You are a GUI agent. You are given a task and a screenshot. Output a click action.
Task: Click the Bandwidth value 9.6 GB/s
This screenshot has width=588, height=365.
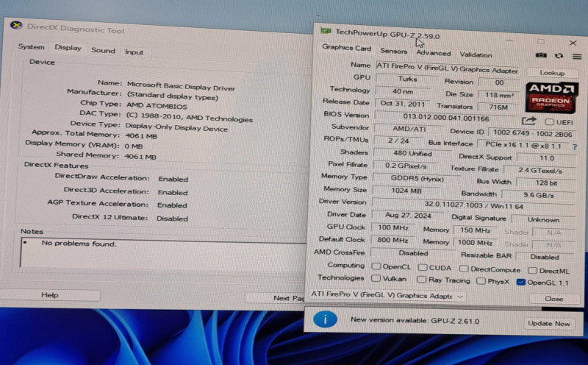tap(539, 195)
